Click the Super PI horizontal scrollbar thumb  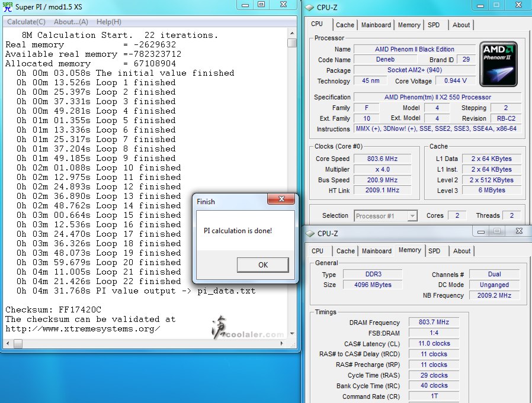pyautogui.click(x=18, y=343)
